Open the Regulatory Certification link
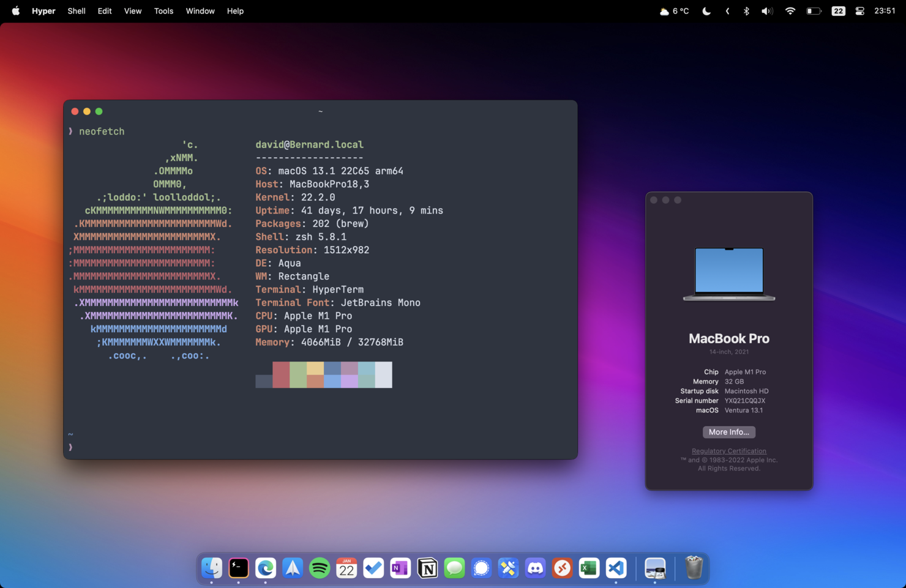This screenshot has width=906, height=588. click(x=728, y=451)
